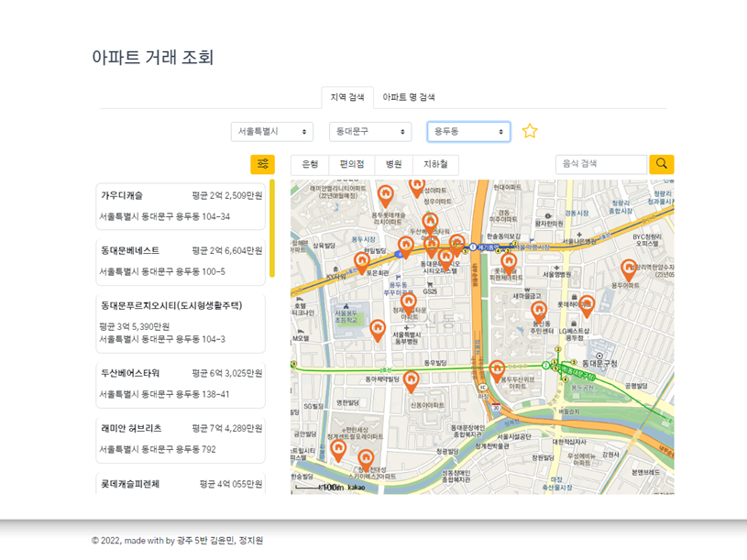Select map marker right of 동아제약빌딩
This screenshot has width=747, height=560.
(412, 382)
